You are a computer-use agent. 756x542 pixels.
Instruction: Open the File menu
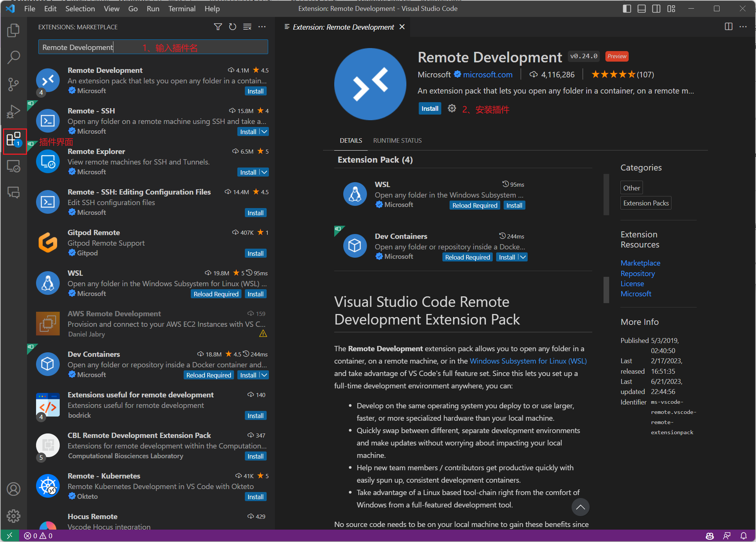30,8
